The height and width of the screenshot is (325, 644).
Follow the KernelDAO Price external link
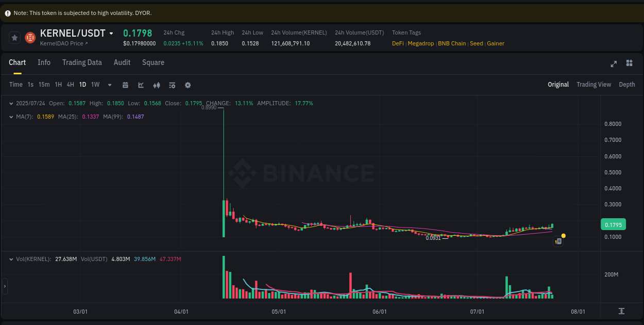coord(62,43)
